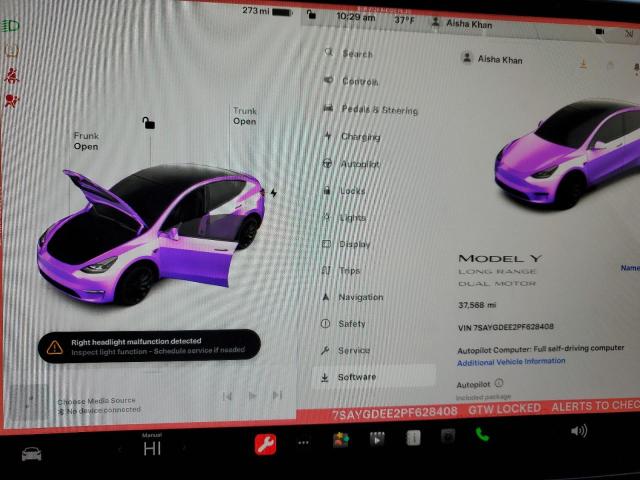The height and width of the screenshot is (480, 640).
Task: Select Pedals & Steering settings
Action: 371,109
